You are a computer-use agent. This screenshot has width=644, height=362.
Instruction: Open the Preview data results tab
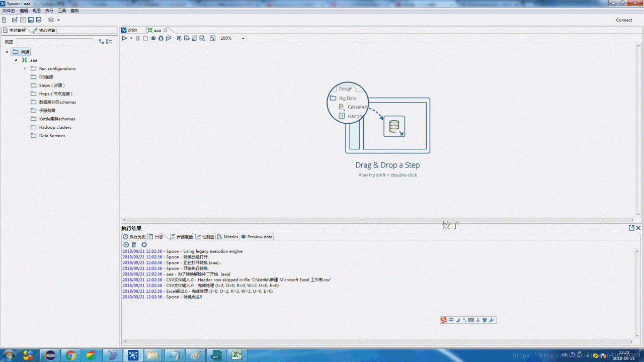257,237
